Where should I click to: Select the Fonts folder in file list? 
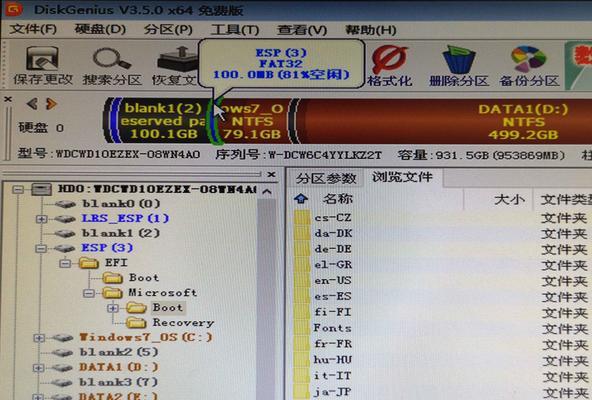pos(332,328)
